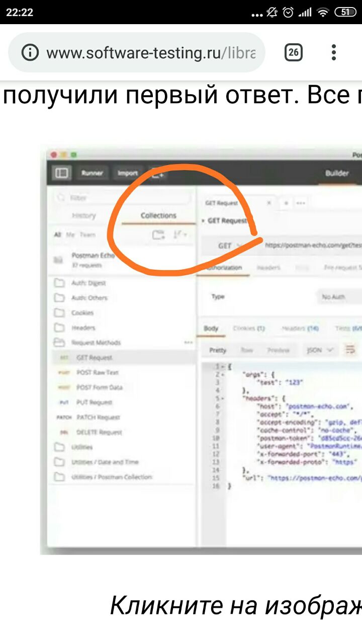Viewport: 362px width, 644px height.
Task: Collapse the "args" block at line 2
Action: [222, 375]
